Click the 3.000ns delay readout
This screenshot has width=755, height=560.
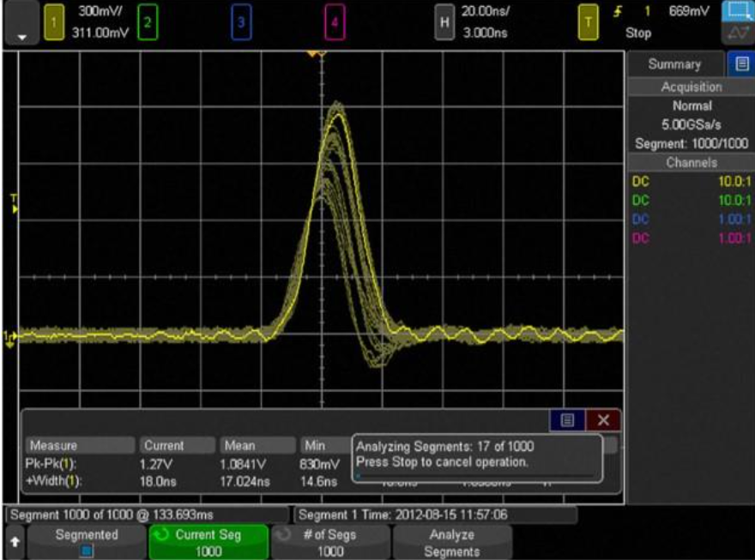485,33
